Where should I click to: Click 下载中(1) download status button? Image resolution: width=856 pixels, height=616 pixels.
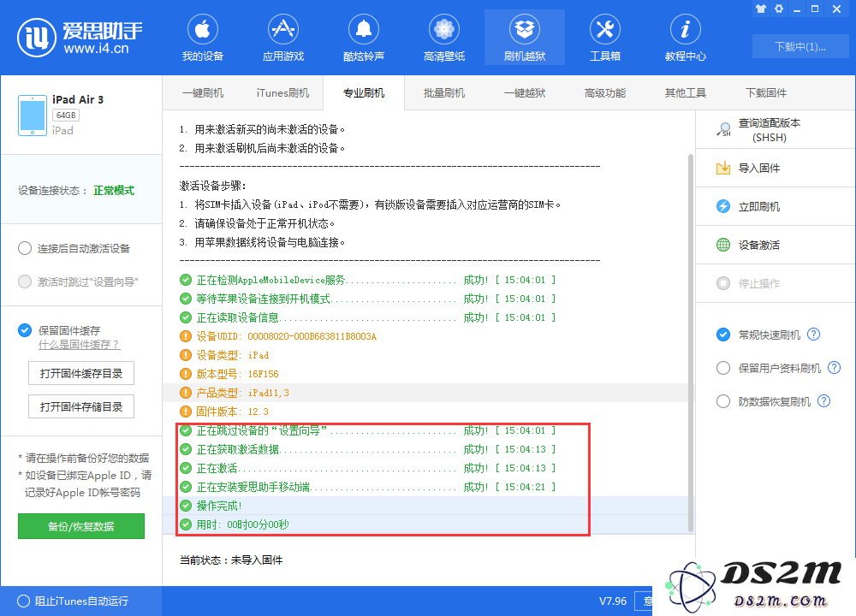[x=800, y=46]
